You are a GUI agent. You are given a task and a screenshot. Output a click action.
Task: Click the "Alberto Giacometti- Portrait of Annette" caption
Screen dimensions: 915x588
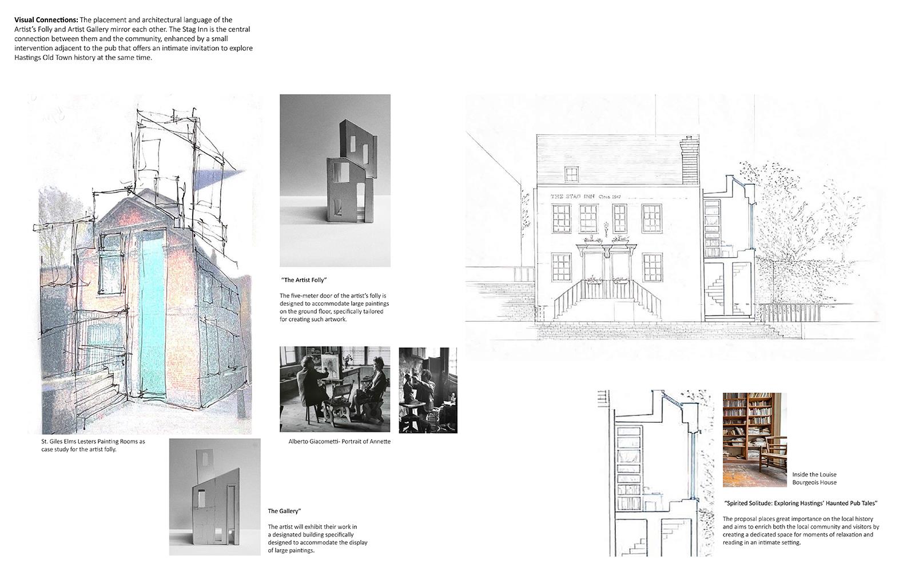(x=339, y=442)
